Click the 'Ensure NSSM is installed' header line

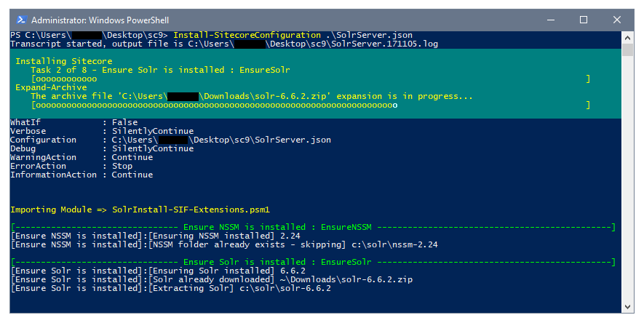click(x=313, y=227)
